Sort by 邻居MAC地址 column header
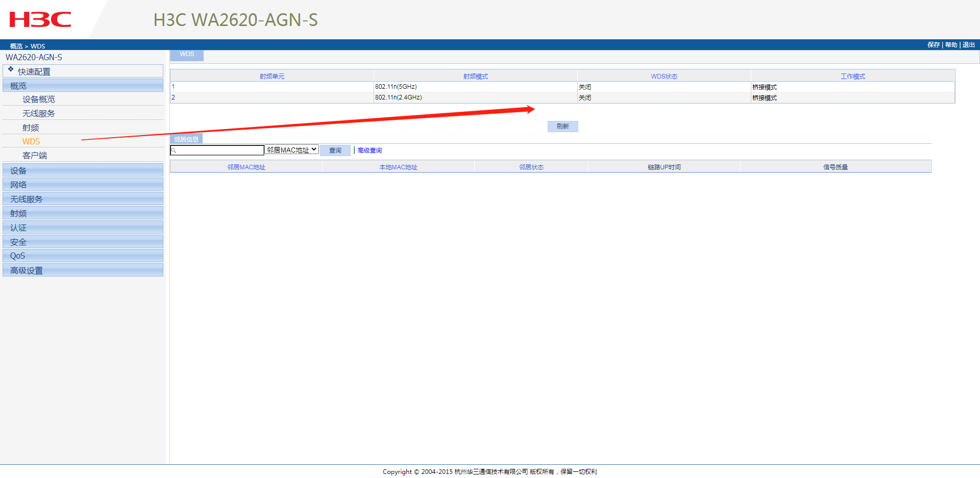 tap(247, 167)
